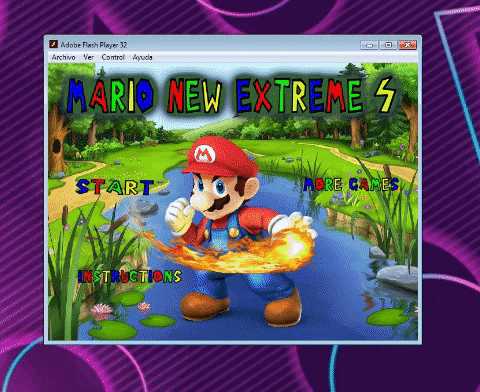Close the Adobe Flash Player window

click(407, 45)
